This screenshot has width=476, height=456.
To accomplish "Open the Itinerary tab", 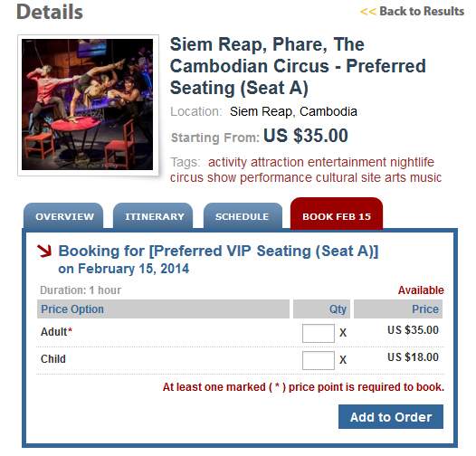I will [153, 216].
